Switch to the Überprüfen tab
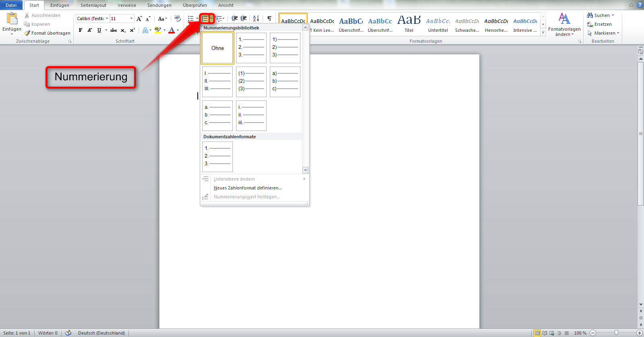Image resolution: width=644 pixels, height=337 pixels. click(x=195, y=5)
